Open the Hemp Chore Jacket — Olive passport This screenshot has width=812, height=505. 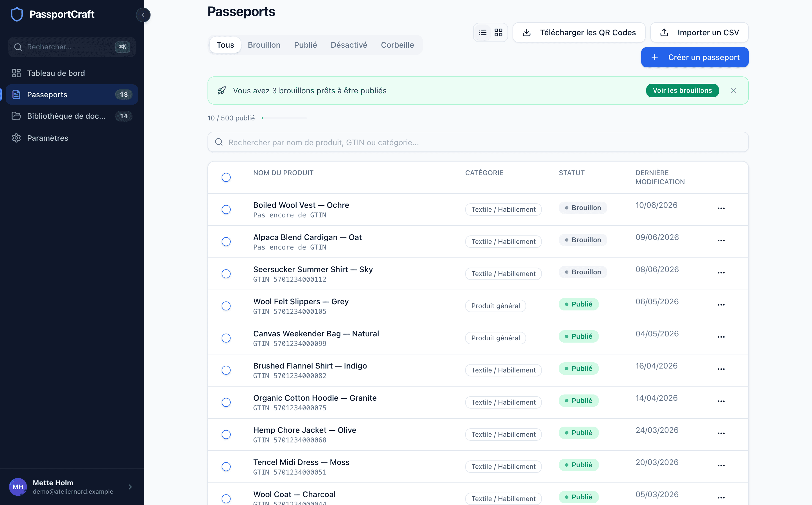[304, 430]
